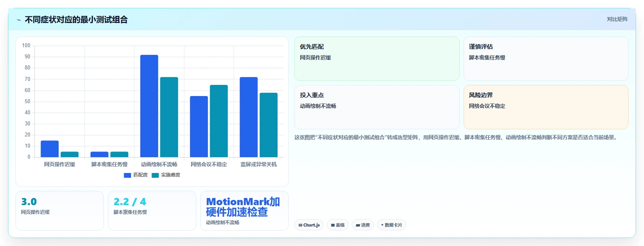Click the teal 实施难度 bar for 动画绘制不流畅
This screenshot has width=644, height=246.
click(x=169, y=117)
